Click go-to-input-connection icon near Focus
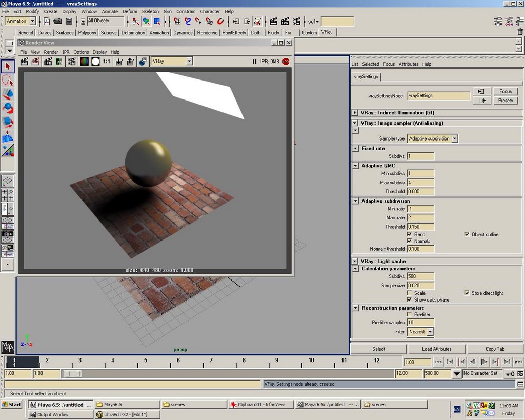 481,91
